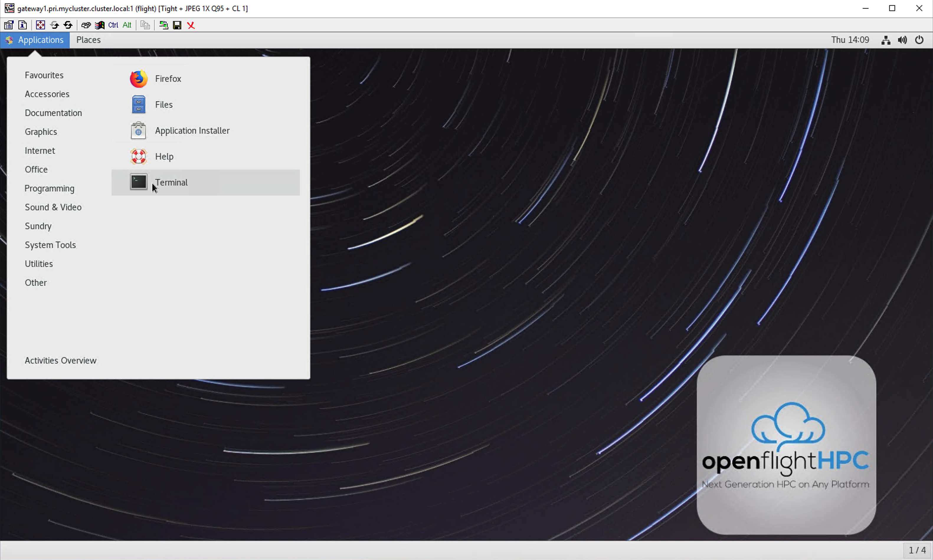This screenshot has height=560, width=933.
Task: Open Activities Overview
Action: [60, 360]
